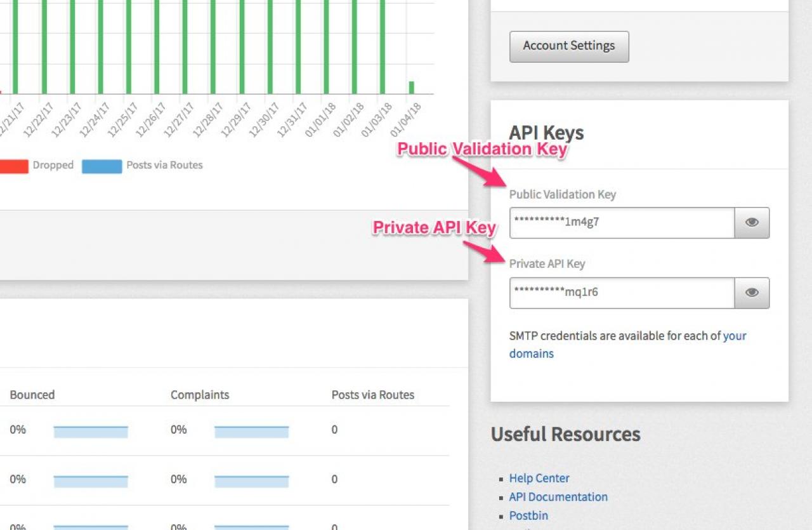The height and width of the screenshot is (530, 812).
Task: Go to API Documentation
Action: coord(558,496)
